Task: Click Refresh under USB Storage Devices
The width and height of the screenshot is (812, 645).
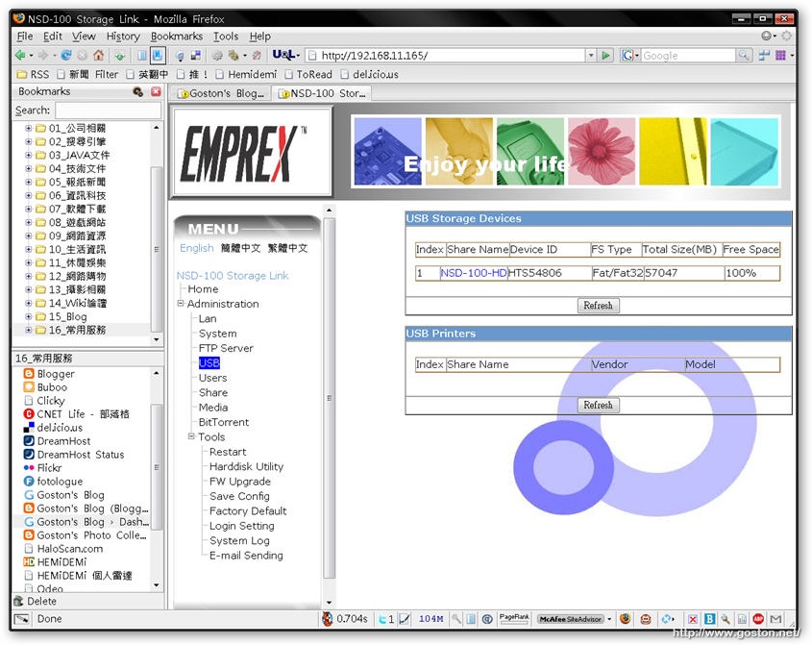Action: pos(598,305)
